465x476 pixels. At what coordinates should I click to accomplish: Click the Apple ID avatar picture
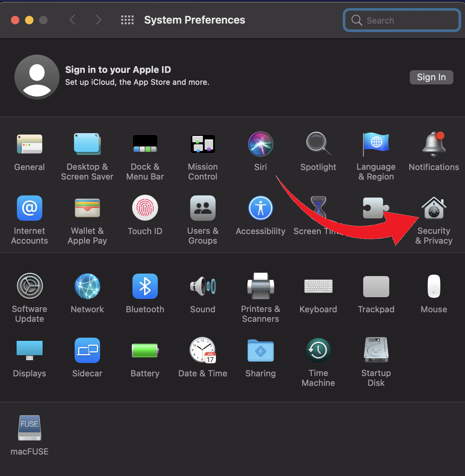tap(37, 77)
